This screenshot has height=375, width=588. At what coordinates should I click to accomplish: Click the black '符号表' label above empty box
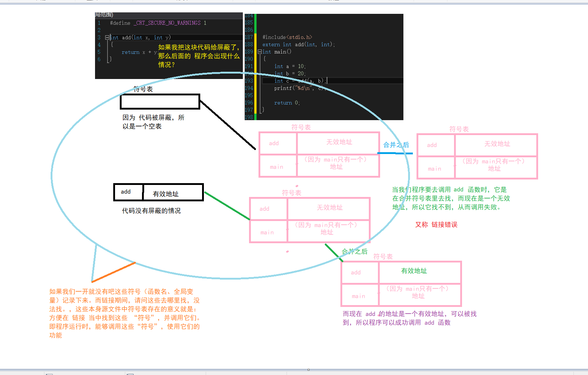click(143, 89)
